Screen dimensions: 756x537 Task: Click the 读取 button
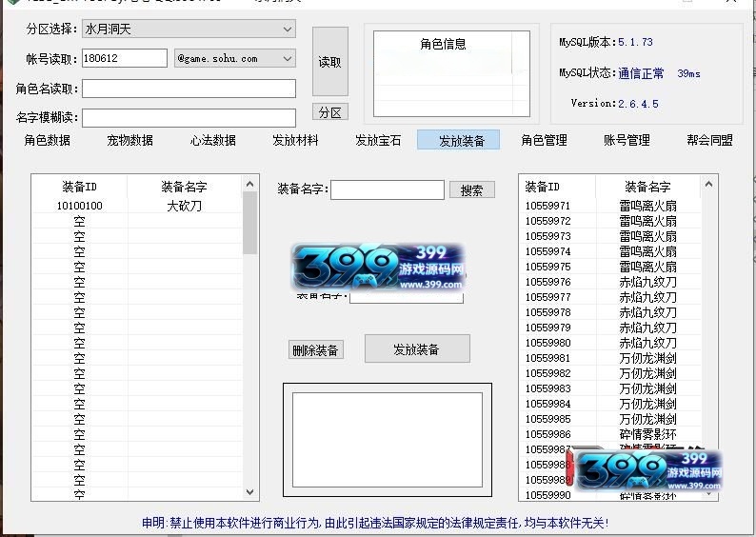tap(330, 62)
